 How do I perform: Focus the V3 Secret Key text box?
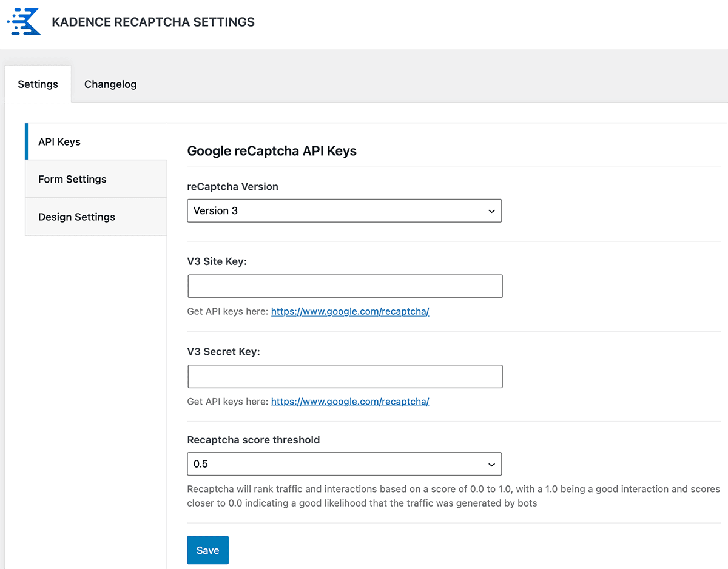pyautogui.click(x=345, y=376)
